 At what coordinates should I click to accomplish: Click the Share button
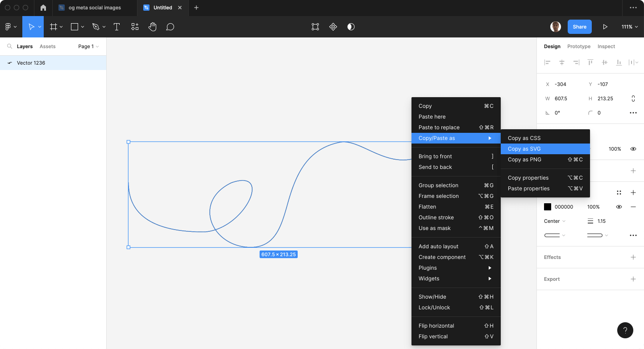click(x=579, y=27)
